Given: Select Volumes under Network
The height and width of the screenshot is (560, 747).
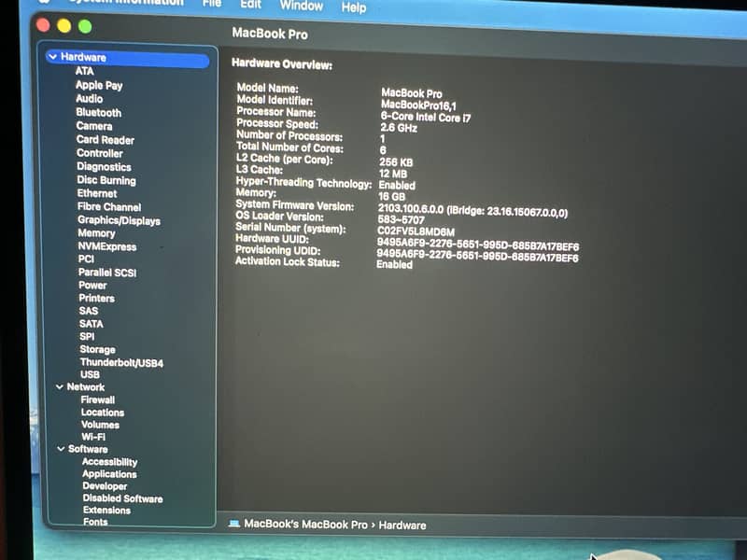Looking at the screenshot, I should pos(100,425).
